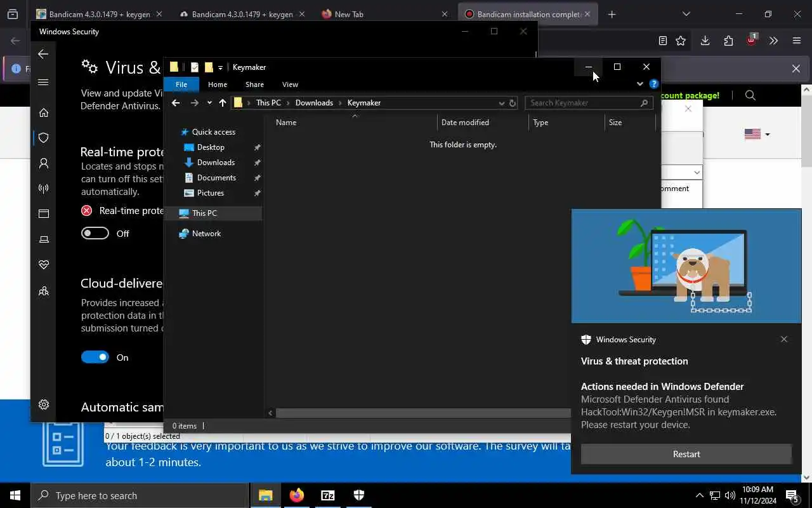This screenshot has height=508, width=812.
Task: Select Documents in navigation pane
Action: point(216,178)
